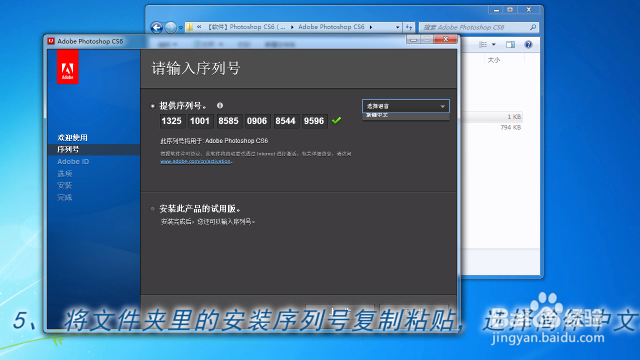This screenshot has height=360, width=640.
Task: Select the provide serial number radio button
Action: pyautogui.click(x=153, y=106)
